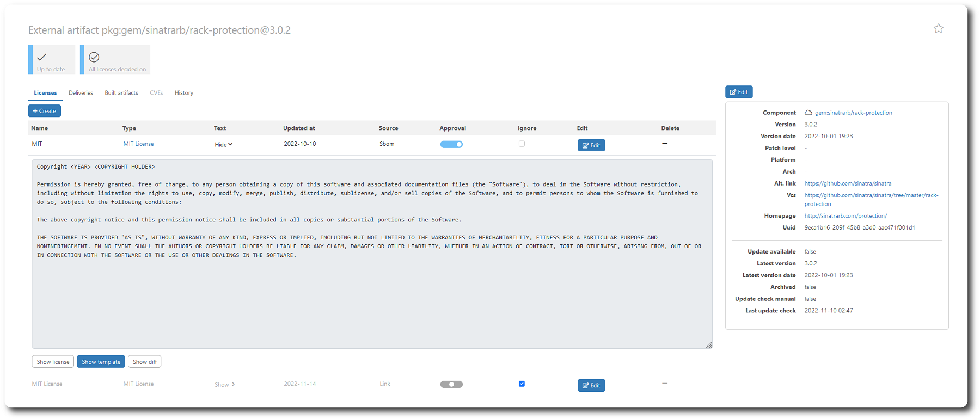Click the Link source cell in second row
The height and width of the screenshot is (420, 980).
point(385,384)
